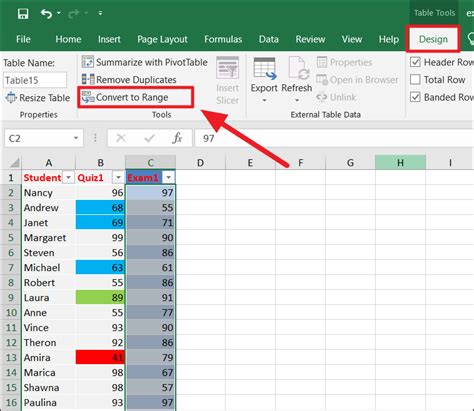Switch to the Insert tab
474x411 pixels.
click(x=109, y=39)
